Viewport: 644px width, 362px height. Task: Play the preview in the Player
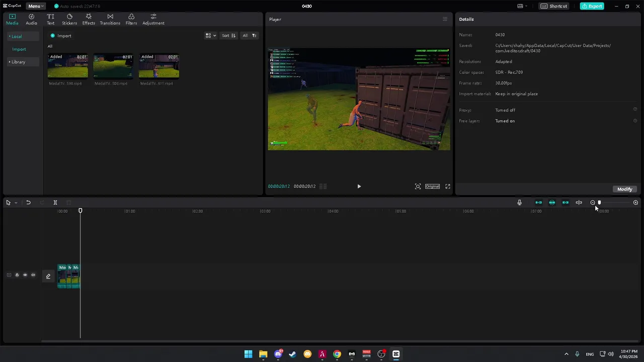point(359,187)
